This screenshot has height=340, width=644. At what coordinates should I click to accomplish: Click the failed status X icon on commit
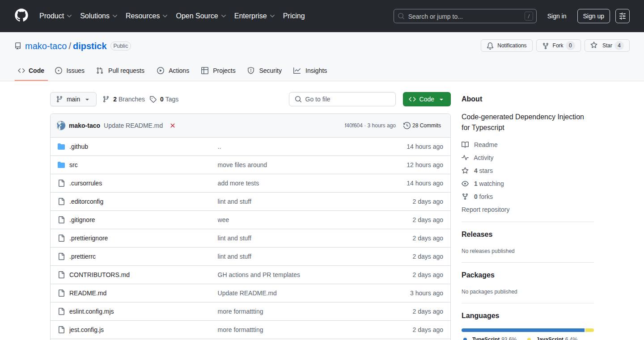pyautogui.click(x=173, y=126)
